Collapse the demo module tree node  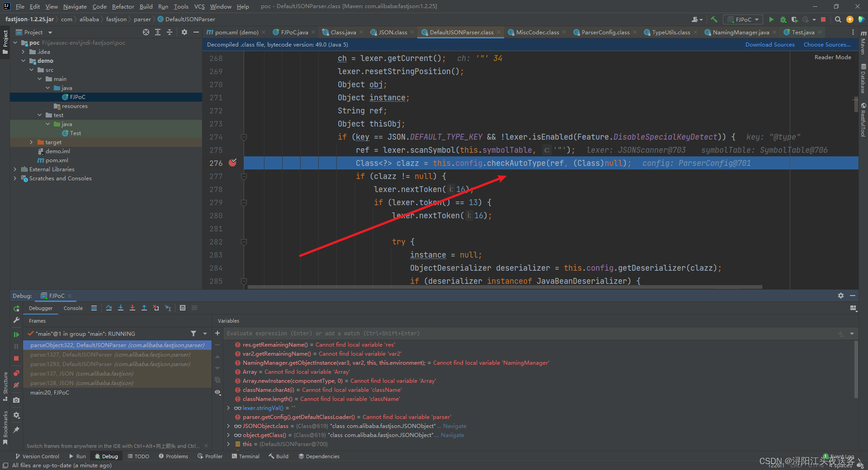(24, 61)
